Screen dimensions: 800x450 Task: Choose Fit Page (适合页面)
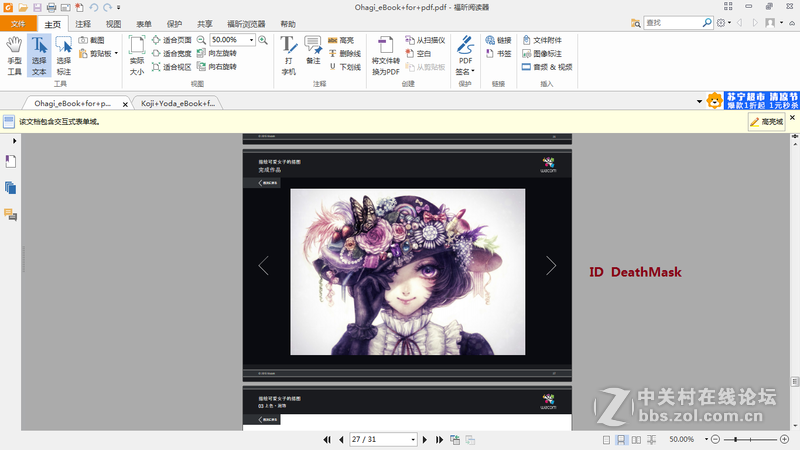point(171,40)
